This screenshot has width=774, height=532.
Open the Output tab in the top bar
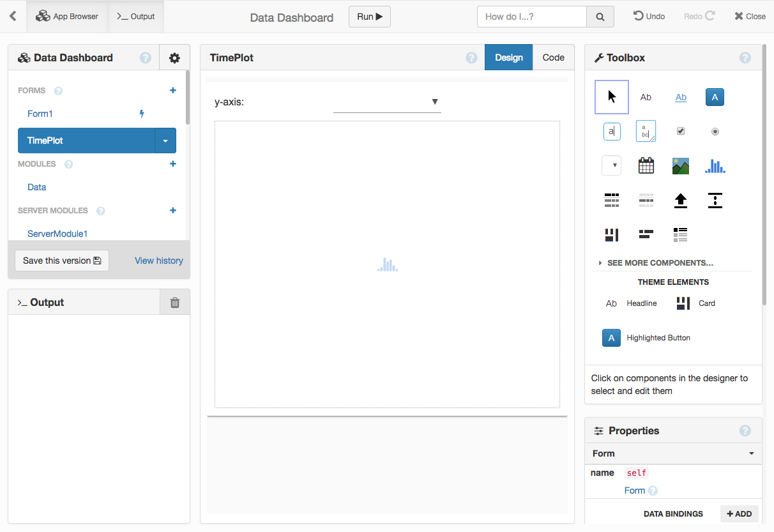pos(136,17)
